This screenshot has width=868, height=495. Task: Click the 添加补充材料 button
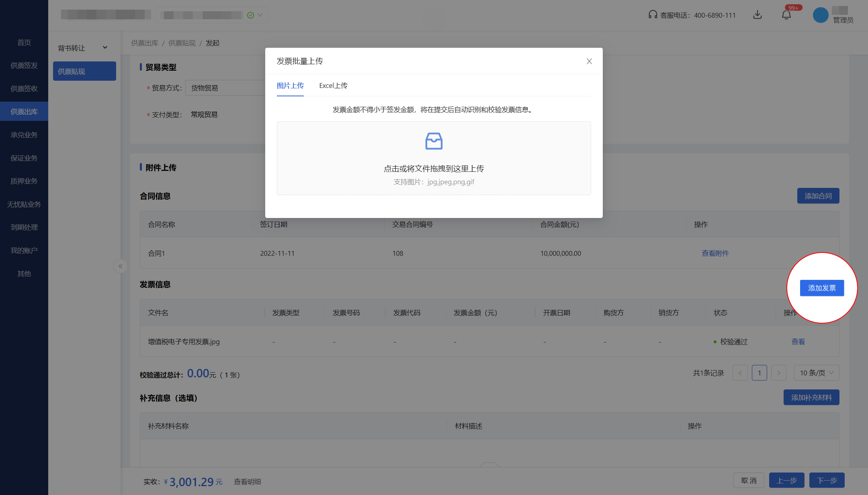(811, 397)
